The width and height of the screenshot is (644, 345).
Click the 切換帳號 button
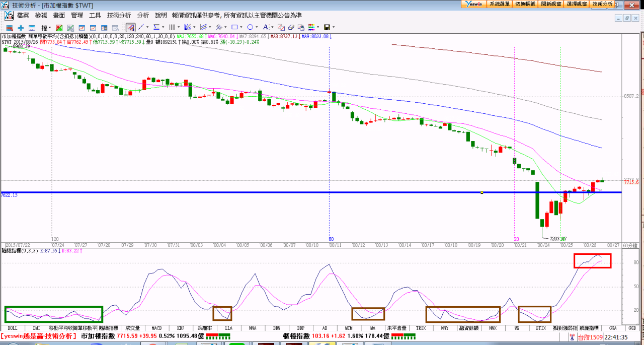point(525,4)
